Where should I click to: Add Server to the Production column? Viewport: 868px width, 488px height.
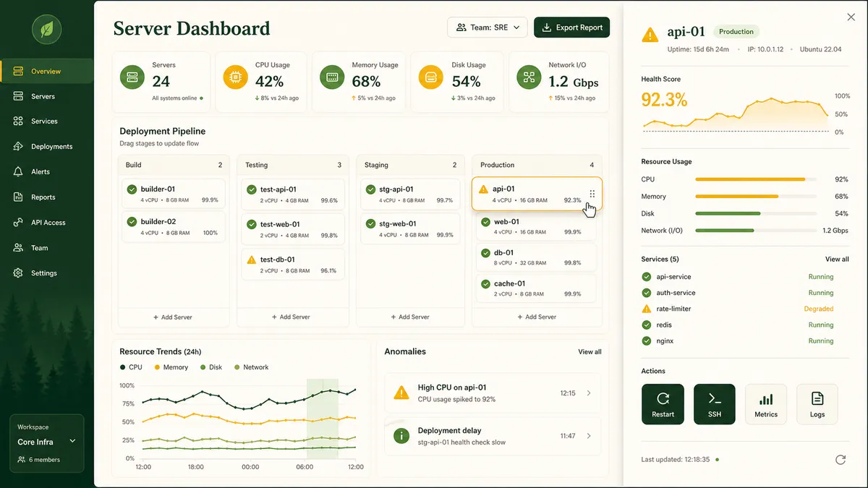coord(537,317)
